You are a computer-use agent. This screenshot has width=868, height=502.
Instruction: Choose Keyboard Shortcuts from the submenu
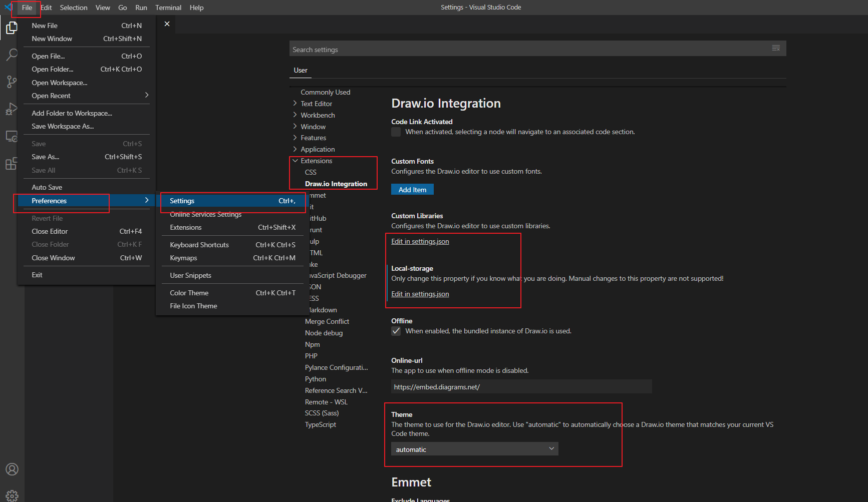pos(232,245)
